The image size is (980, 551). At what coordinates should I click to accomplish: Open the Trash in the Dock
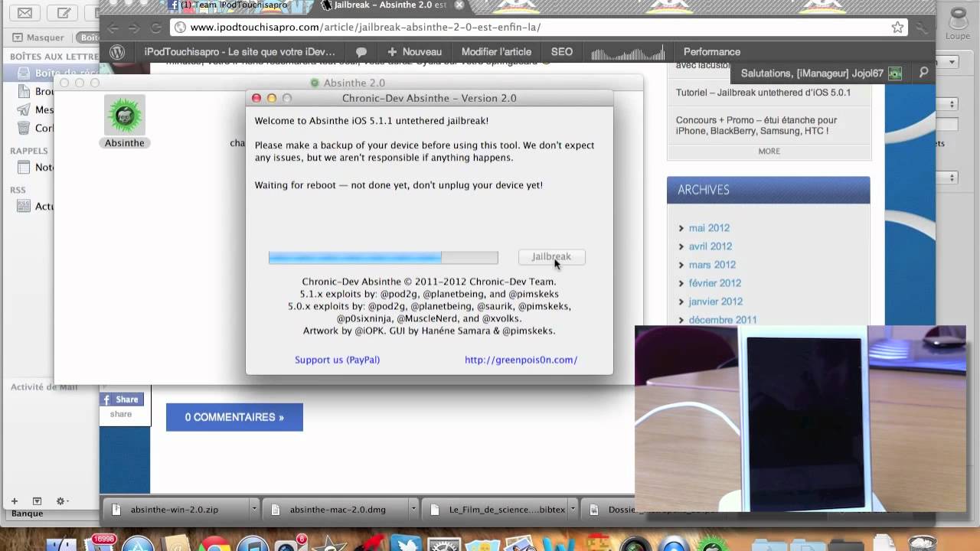pos(924,542)
